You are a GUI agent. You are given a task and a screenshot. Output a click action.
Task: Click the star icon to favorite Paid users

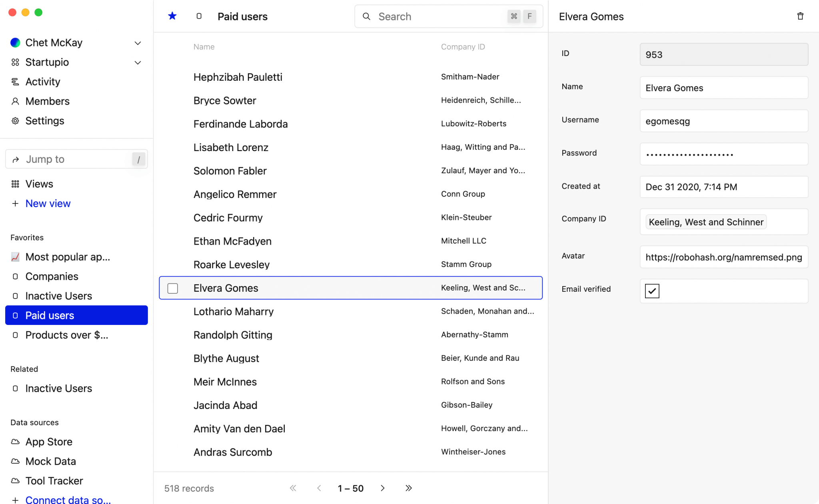pyautogui.click(x=172, y=16)
